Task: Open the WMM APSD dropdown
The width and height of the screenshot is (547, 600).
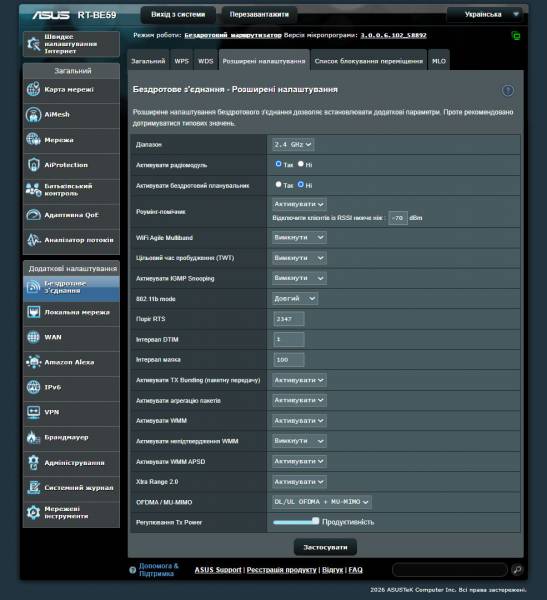Action: [x=299, y=461]
